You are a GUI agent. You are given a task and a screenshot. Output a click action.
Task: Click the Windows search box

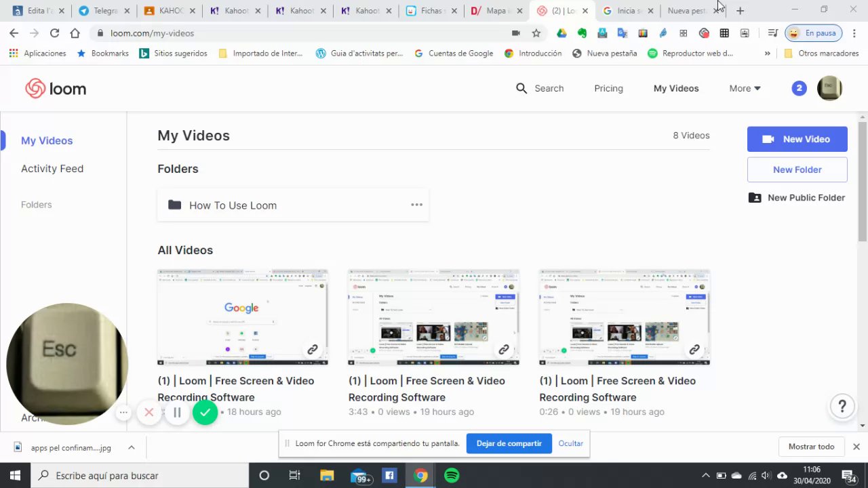(x=139, y=475)
